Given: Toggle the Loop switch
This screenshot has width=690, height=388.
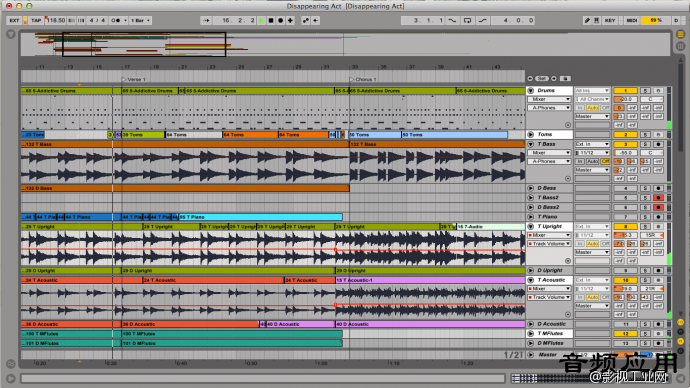Looking at the screenshot, I should 467,20.
